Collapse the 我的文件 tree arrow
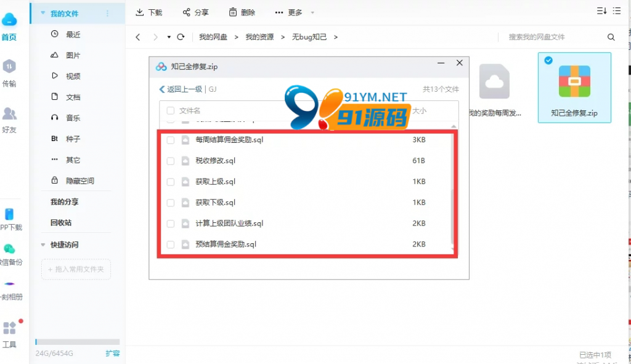631x364 pixels. (43, 14)
